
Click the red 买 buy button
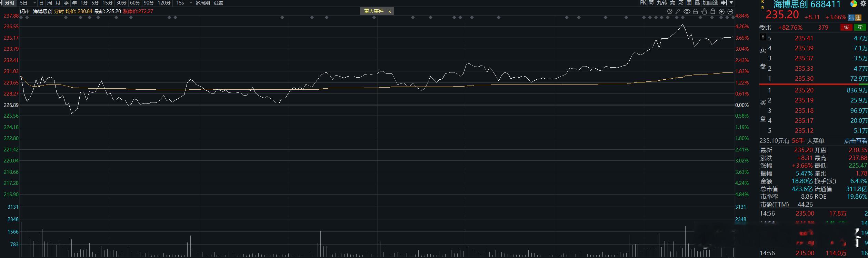pos(846,27)
